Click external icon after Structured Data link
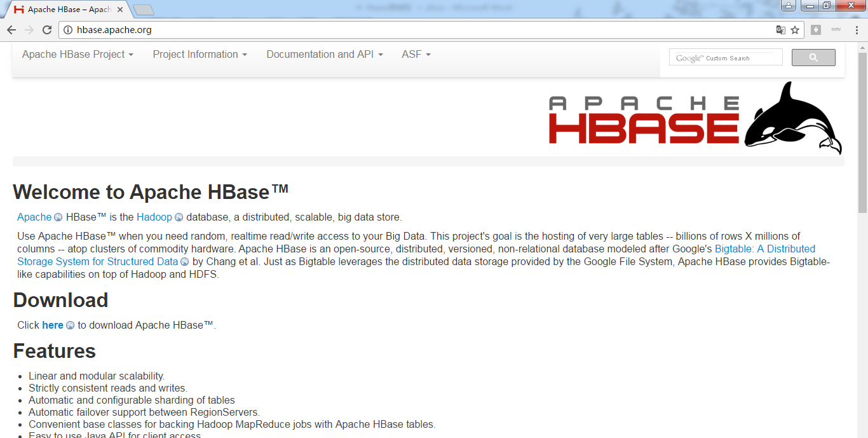 tap(185, 262)
